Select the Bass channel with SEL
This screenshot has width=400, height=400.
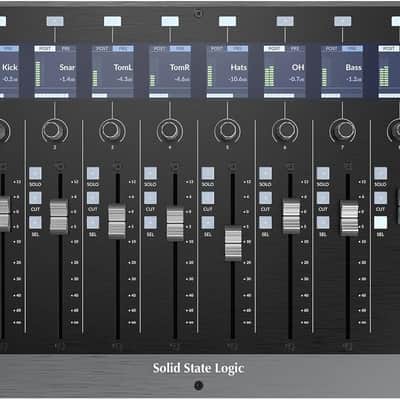(x=323, y=223)
